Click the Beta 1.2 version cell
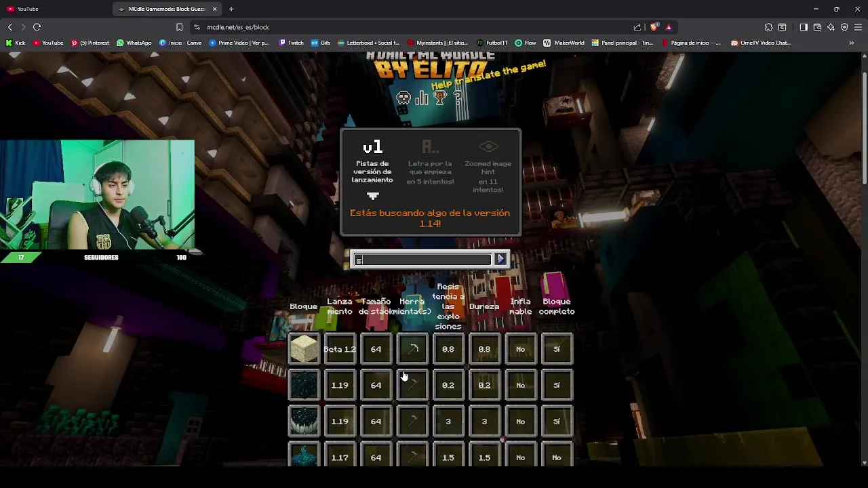Screen dimensions: 868x488 pos(340,349)
